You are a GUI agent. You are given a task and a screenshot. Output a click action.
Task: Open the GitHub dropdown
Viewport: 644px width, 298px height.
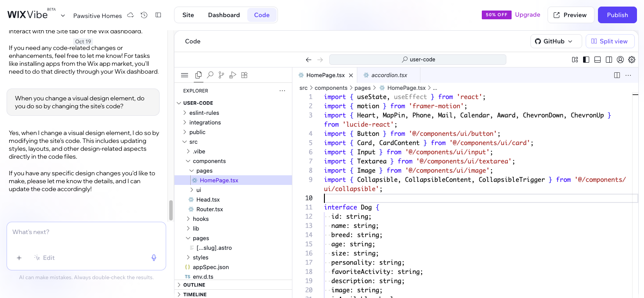(x=556, y=41)
